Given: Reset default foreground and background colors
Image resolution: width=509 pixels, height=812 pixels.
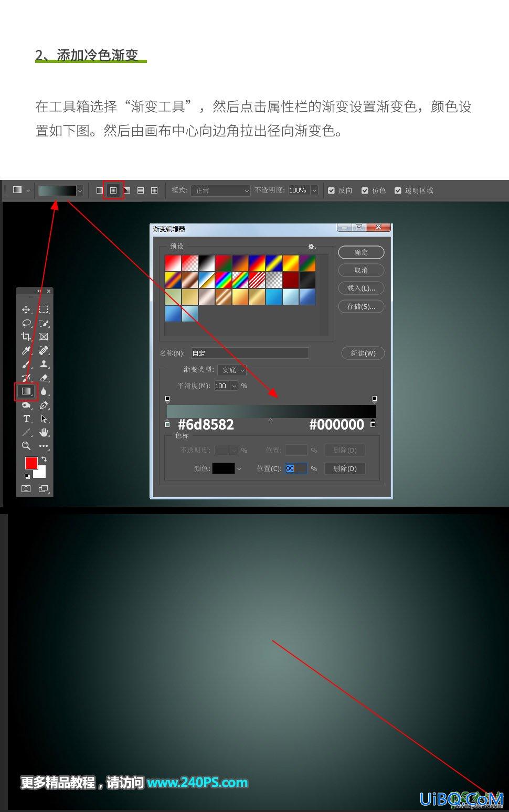Looking at the screenshot, I should (x=27, y=476).
